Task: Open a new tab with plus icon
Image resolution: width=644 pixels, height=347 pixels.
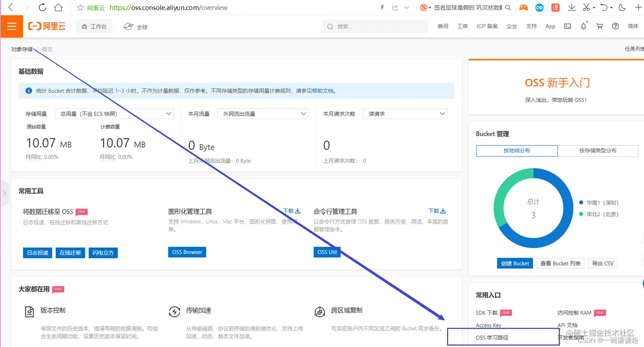Action: tap(638, 7)
